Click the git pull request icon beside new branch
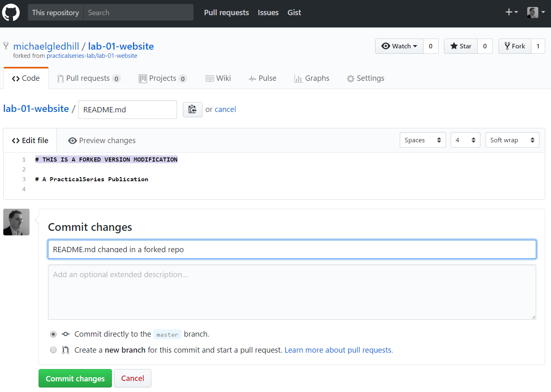 (x=65, y=350)
